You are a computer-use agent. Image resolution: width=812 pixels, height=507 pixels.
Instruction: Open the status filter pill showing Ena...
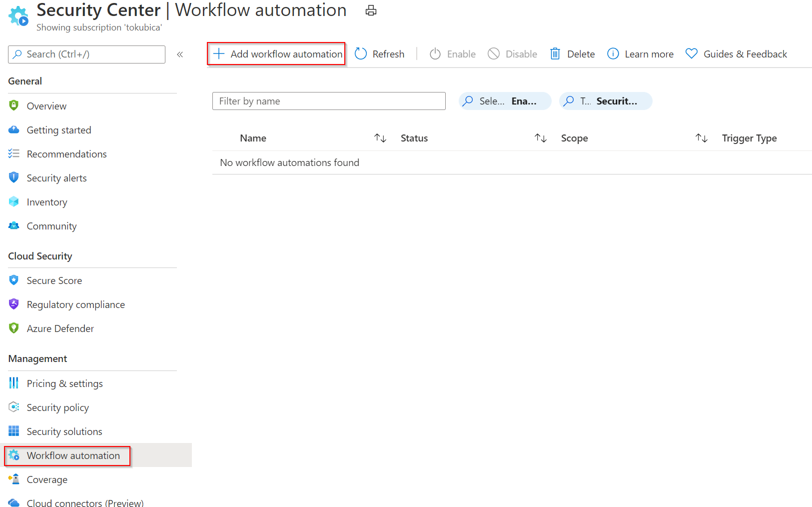[x=505, y=101]
